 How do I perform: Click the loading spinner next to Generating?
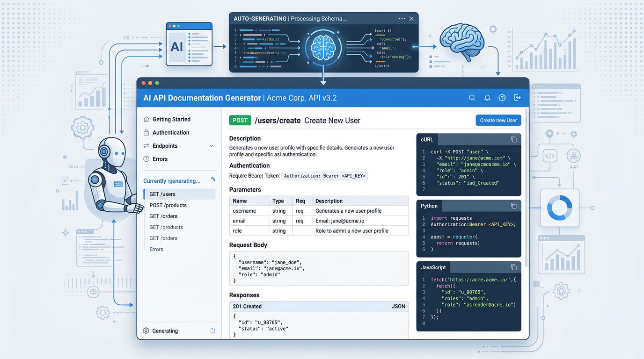point(212,330)
